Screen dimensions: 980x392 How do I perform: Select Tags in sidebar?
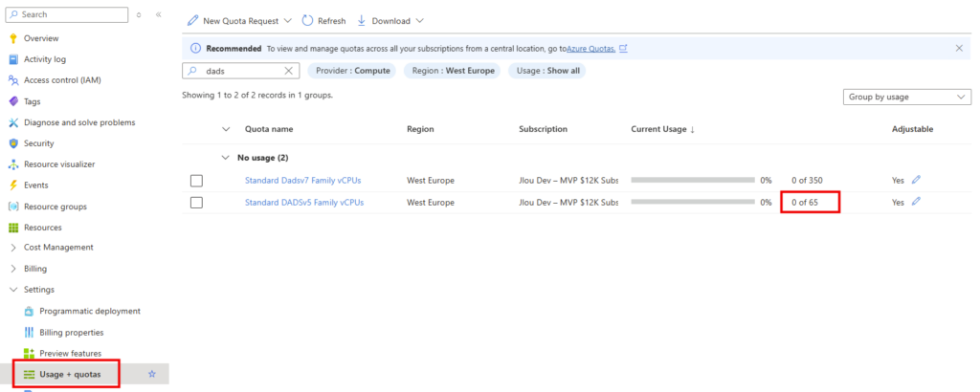[x=33, y=101]
